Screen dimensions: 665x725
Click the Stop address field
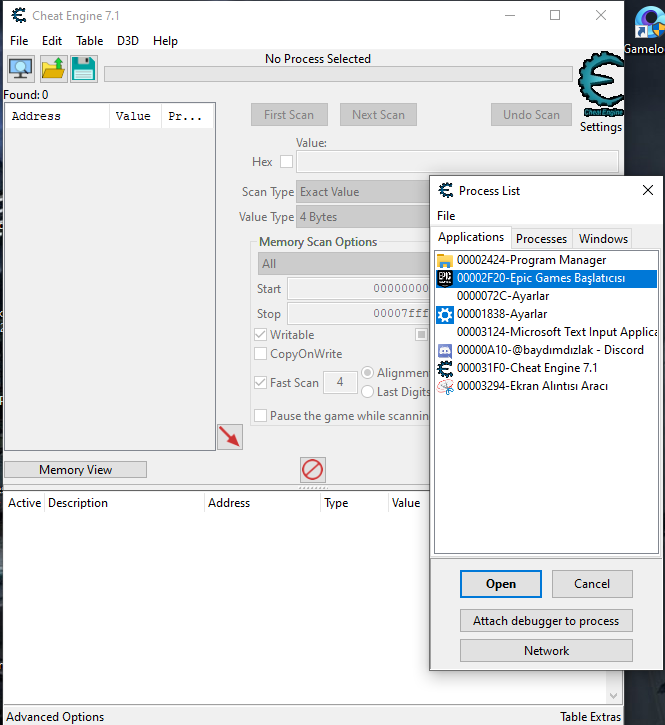click(x=358, y=313)
